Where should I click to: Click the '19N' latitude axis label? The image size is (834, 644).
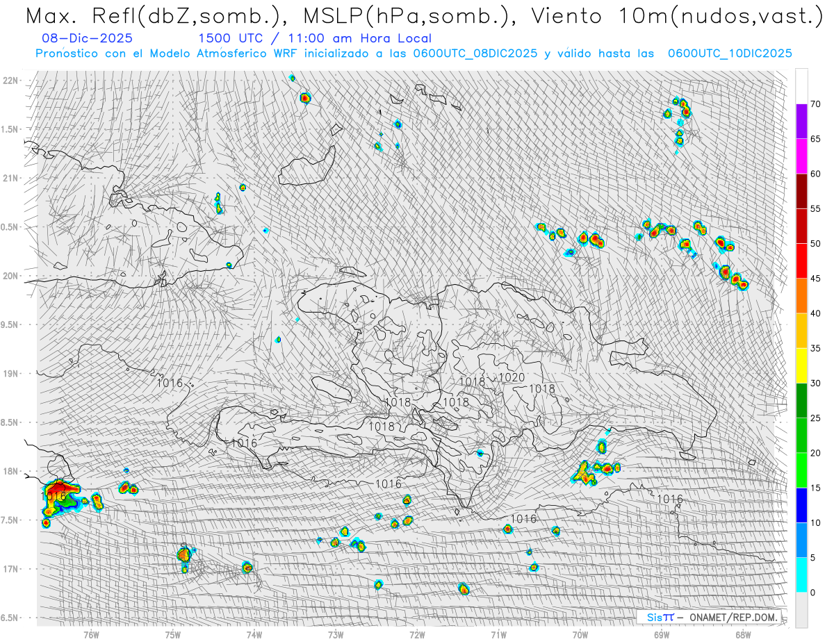coord(10,374)
